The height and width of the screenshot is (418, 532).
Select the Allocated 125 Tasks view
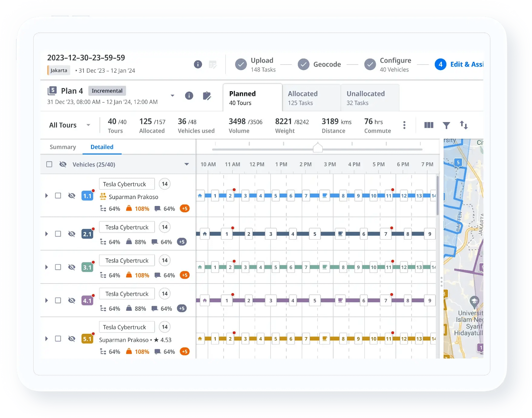311,98
